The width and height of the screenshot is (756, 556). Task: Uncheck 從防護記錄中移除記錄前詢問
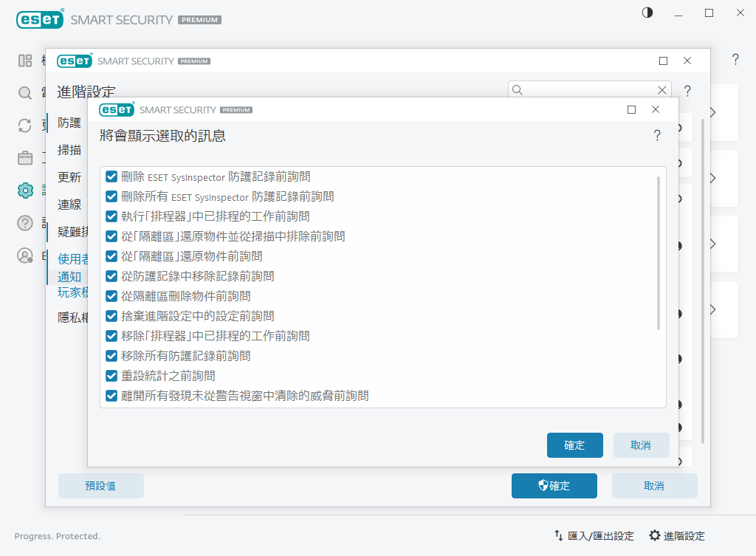point(111,276)
